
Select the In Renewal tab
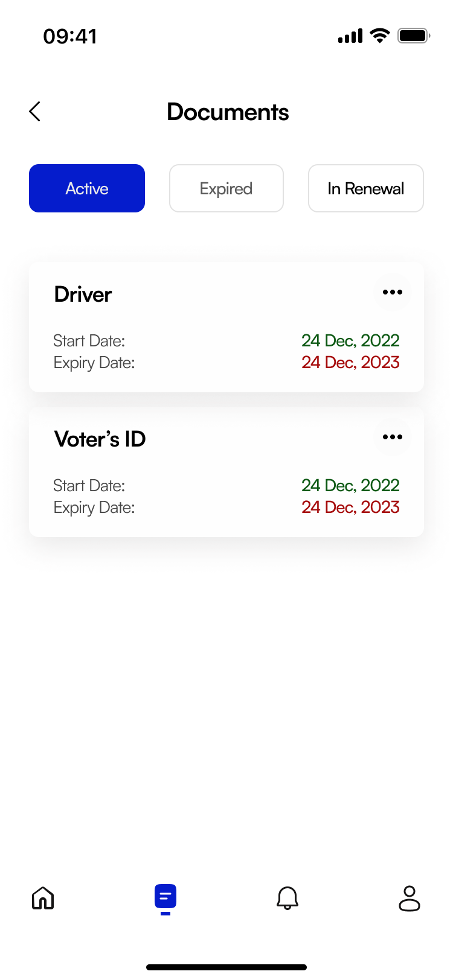point(366,188)
